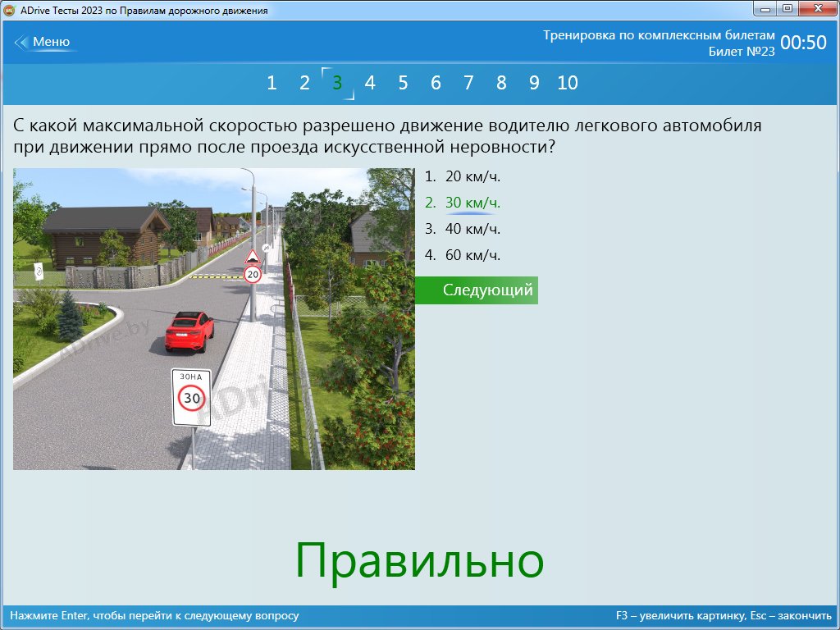
Task: Click the 00:50 timer display
Action: pos(803,43)
